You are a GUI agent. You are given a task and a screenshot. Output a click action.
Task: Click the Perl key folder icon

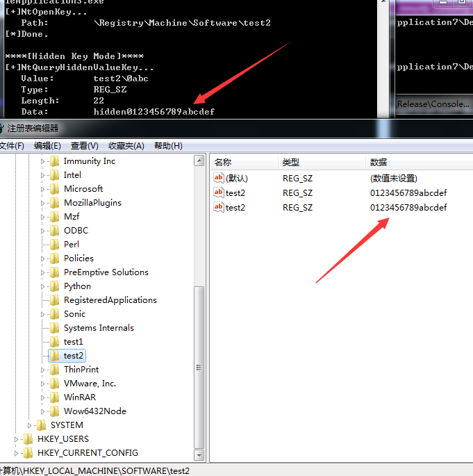click(55, 245)
